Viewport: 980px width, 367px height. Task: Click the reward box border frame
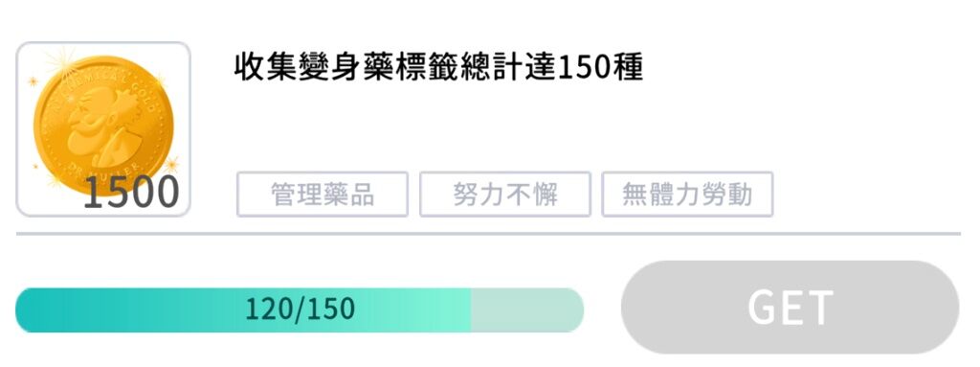103,129
